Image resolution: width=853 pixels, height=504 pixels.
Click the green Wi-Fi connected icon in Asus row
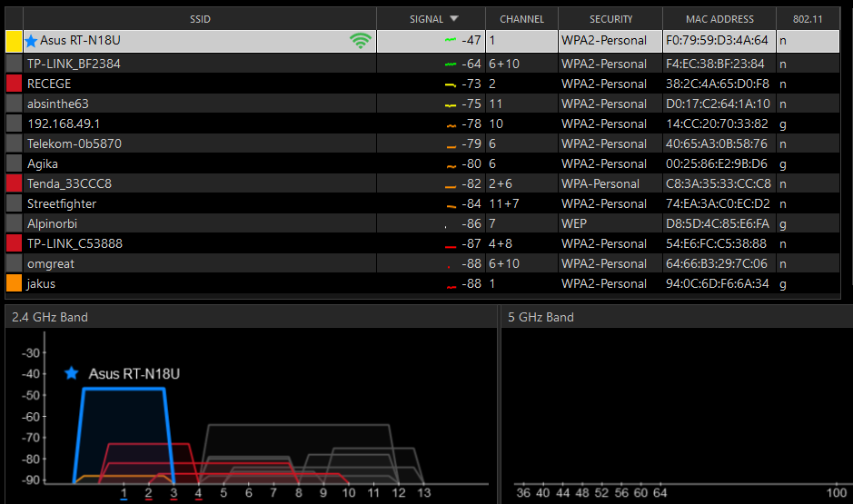(x=360, y=40)
